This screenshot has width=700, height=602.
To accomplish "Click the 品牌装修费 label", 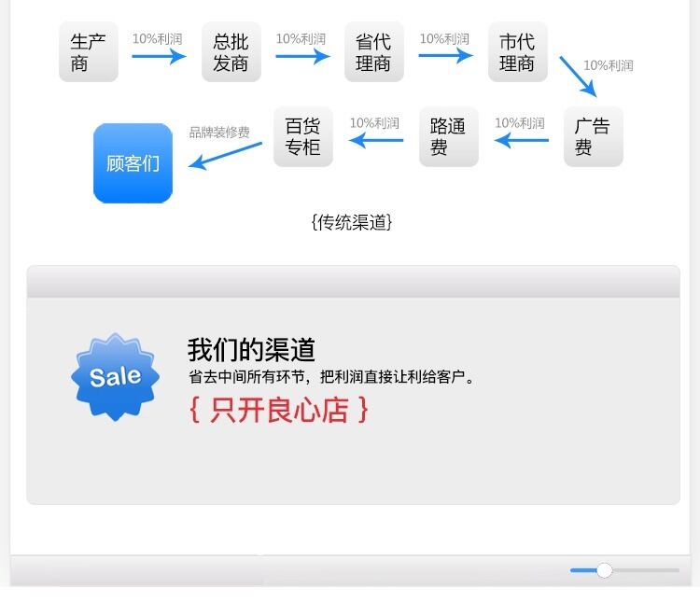I will [x=219, y=133].
